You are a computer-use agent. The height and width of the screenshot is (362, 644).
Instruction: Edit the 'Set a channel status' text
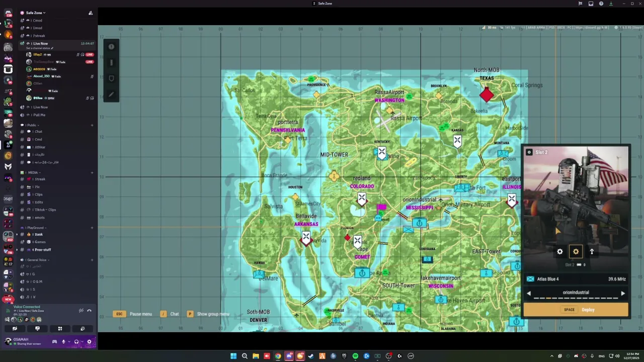[40, 48]
